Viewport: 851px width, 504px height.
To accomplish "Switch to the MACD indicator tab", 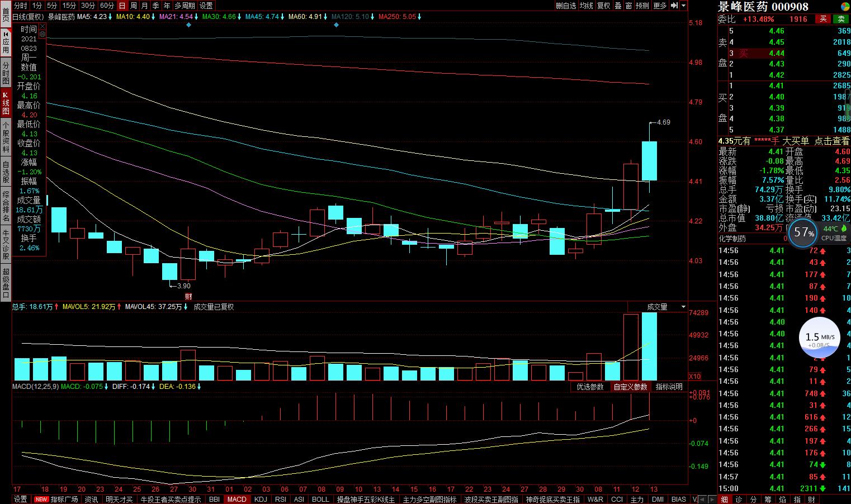I will pos(237,500).
